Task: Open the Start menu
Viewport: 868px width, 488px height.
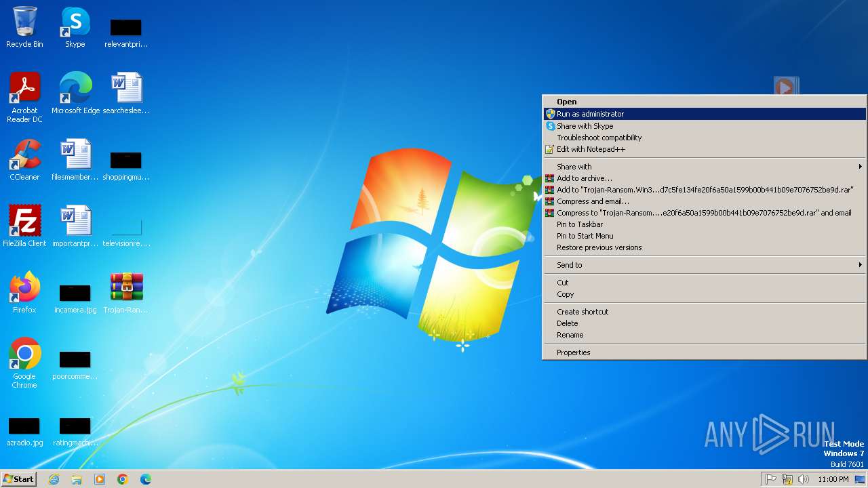Action: pyautogui.click(x=18, y=479)
